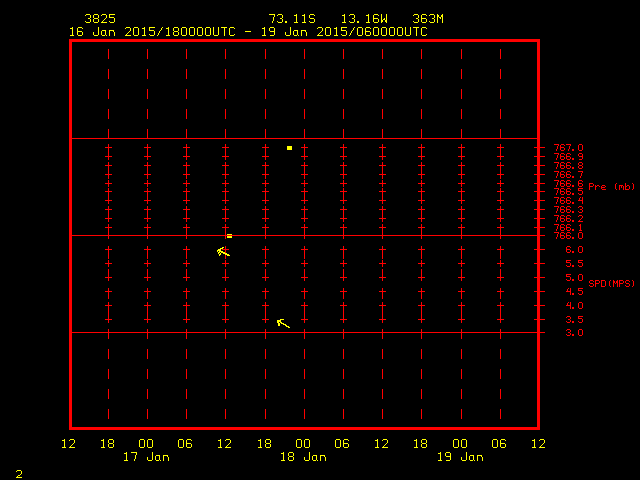Click the 6.0 wind speed tick label

pos(574,250)
